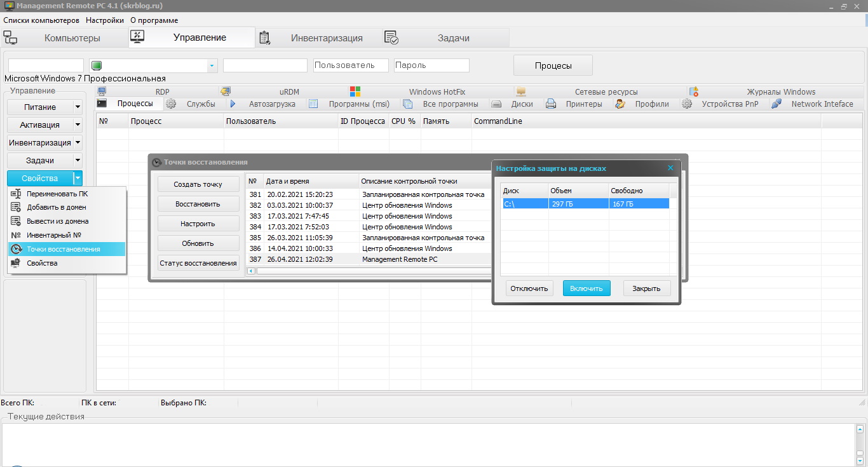868x467 pixels.
Task: Expand the Активация button dropdown arrow
Action: point(78,125)
